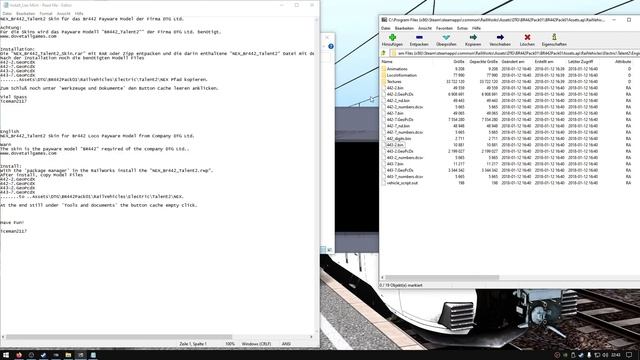This screenshot has width=640, height=360.
Task: Select file 443-2.bin
Action: tap(395, 145)
